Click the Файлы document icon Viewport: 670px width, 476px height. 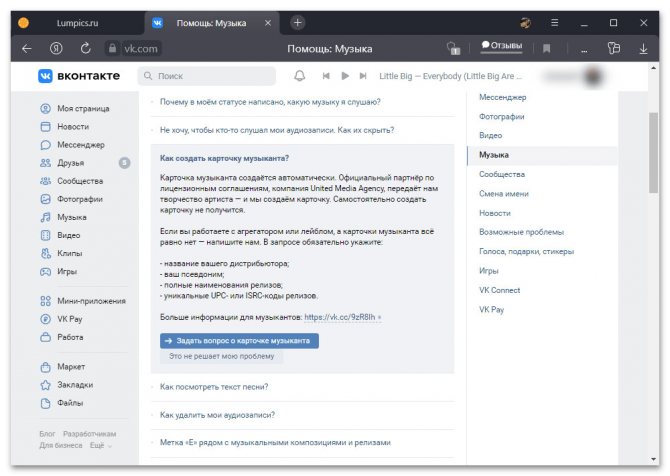click(x=45, y=403)
